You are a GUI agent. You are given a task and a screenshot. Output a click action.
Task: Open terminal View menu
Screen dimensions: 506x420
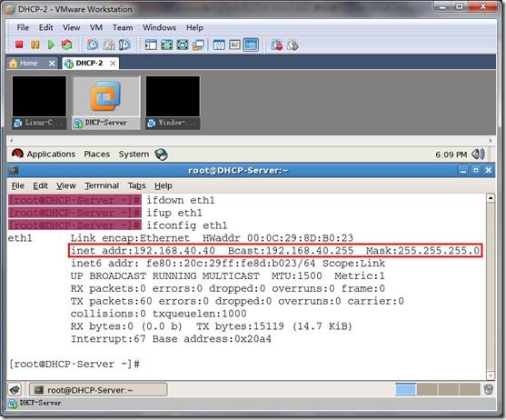tap(66, 185)
